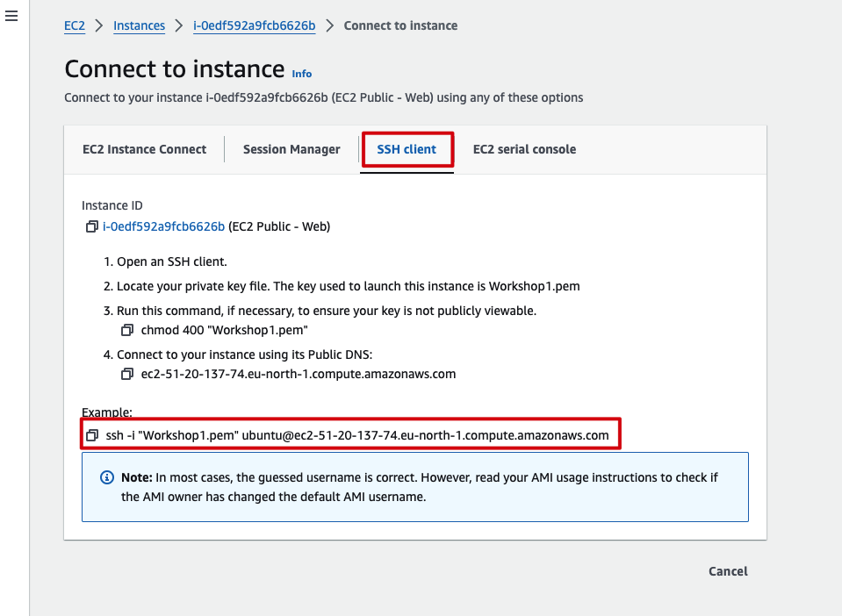
Task: Copy the Public DNS address in step 4
Action: [x=128, y=374]
